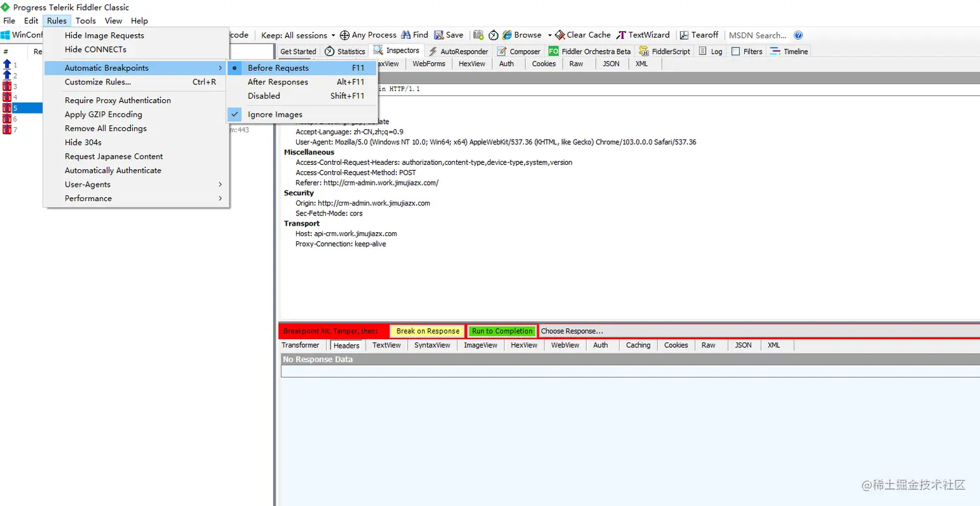Screen dimensions: 980x506
Task: Select After Responses breakpoint option
Action: pyautogui.click(x=302, y=82)
